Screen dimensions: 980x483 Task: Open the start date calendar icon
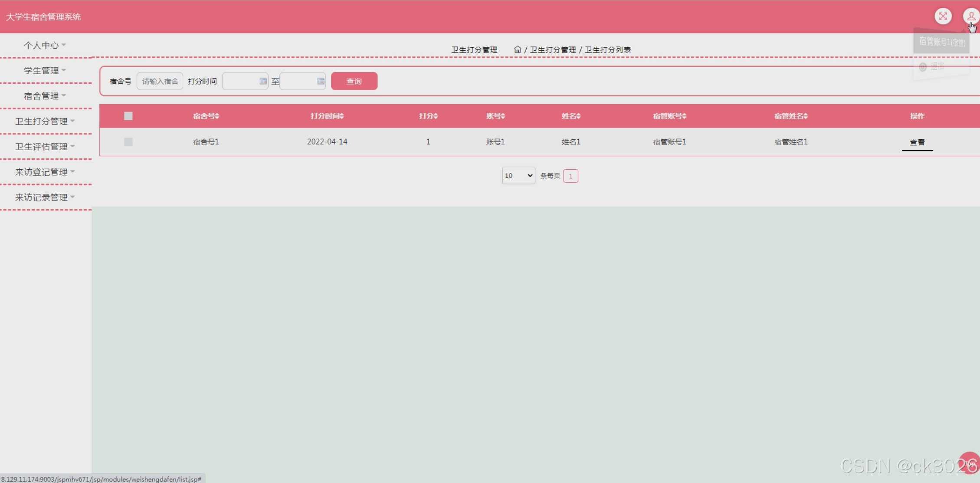(x=263, y=81)
